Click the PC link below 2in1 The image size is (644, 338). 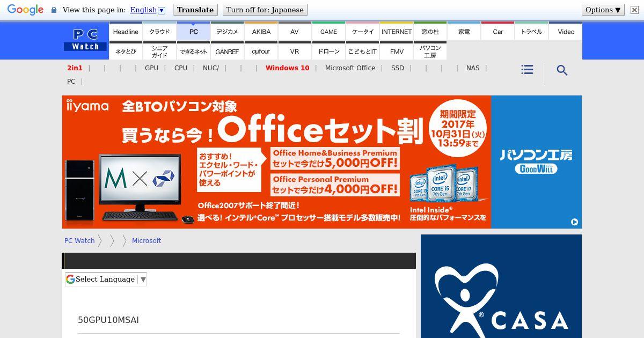(71, 81)
